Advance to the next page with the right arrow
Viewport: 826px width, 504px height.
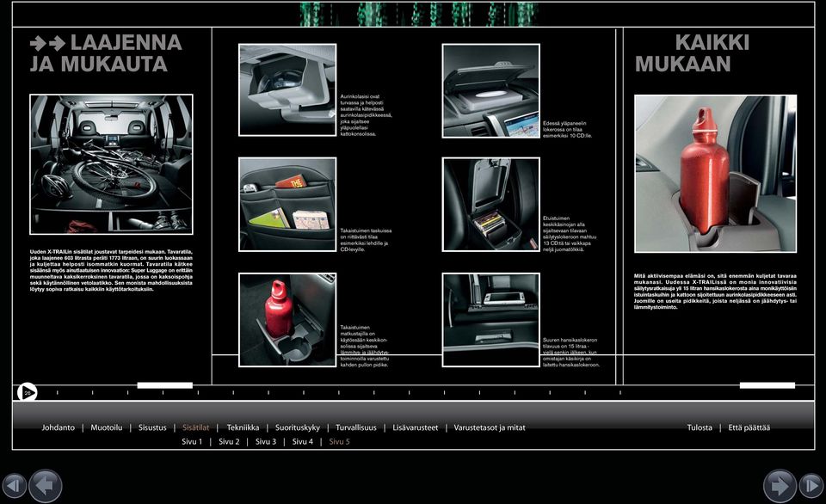pyautogui.click(x=780, y=486)
